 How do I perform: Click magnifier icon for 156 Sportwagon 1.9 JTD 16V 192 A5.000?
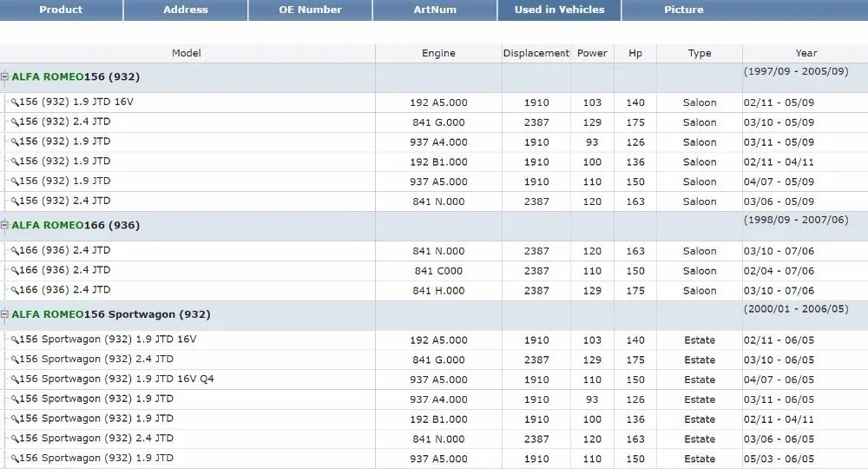click(15, 340)
